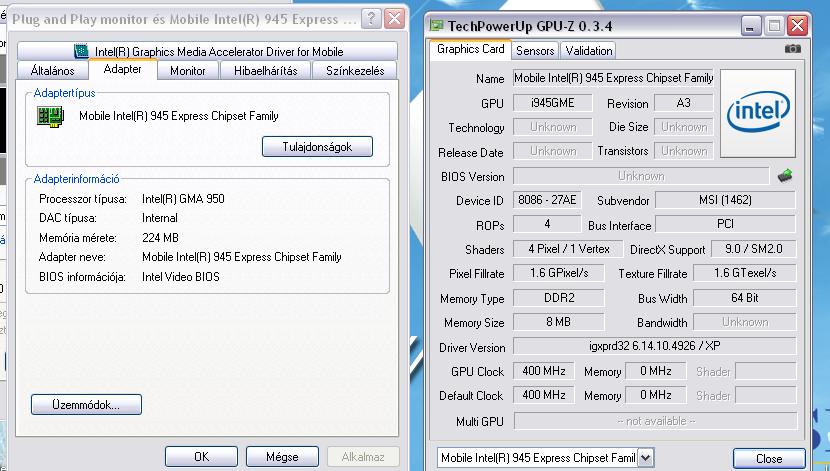Click the GPU-Z title bar app icon
The height and width of the screenshot is (471, 830).
(x=436, y=25)
